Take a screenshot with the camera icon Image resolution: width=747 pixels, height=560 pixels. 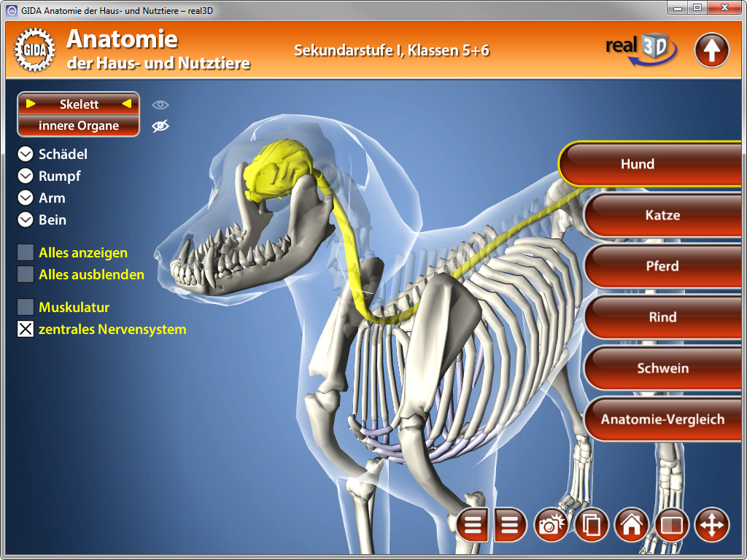pyautogui.click(x=551, y=525)
